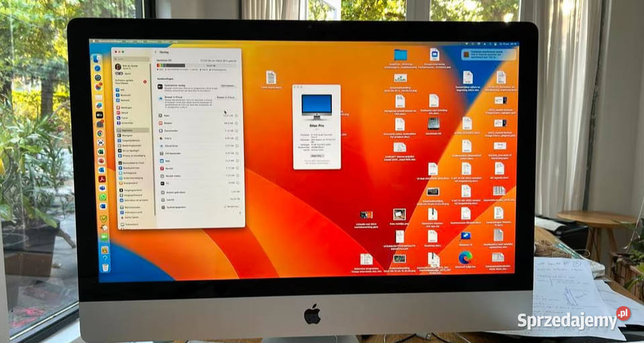
Task: Open info for Mail storage row
Action: point(237,161)
